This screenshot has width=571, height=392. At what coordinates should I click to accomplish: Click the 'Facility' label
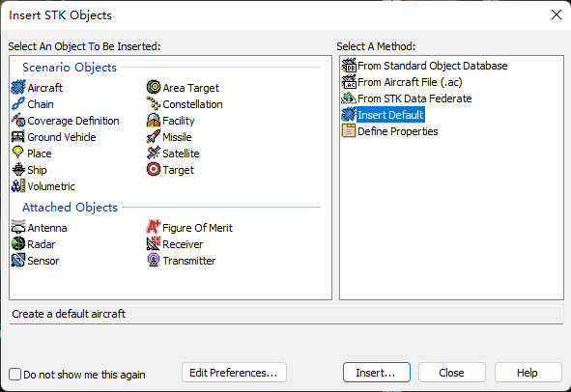[179, 121]
